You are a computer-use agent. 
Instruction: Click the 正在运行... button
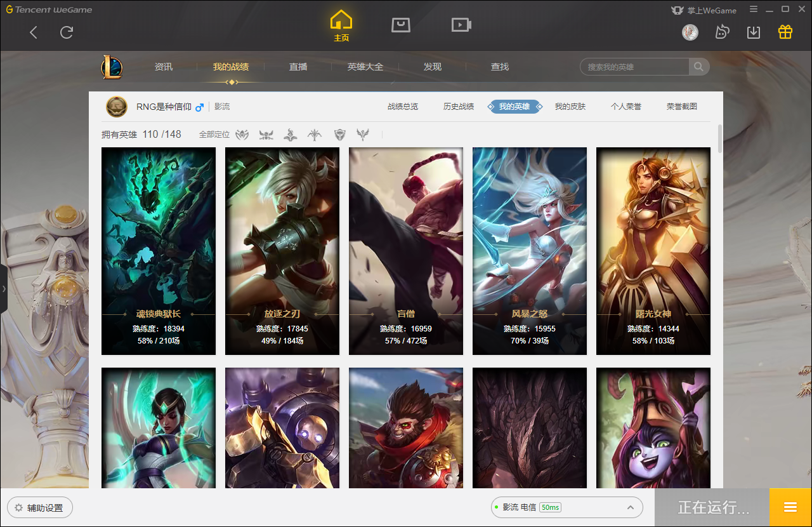click(714, 507)
